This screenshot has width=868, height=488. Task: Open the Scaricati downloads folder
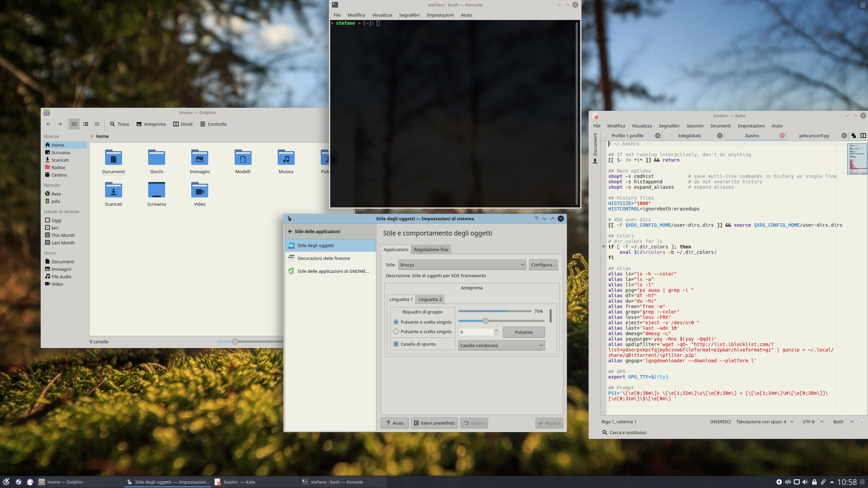[114, 194]
